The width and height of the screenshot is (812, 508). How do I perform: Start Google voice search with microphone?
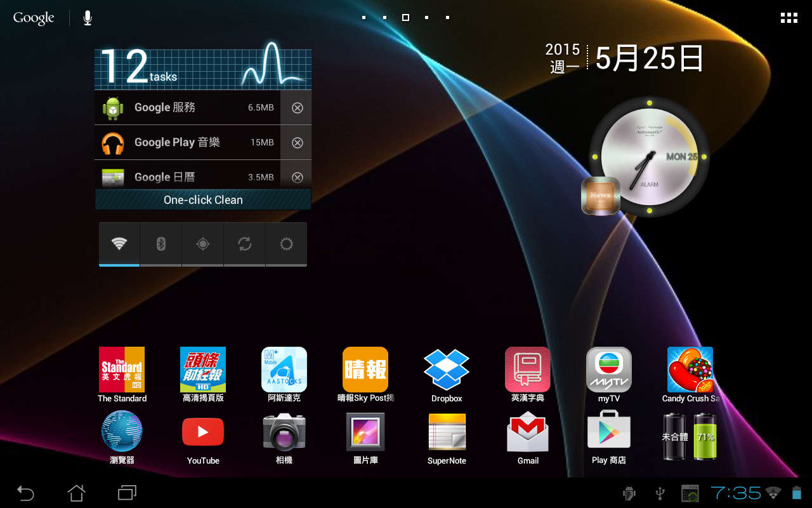click(88, 18)
